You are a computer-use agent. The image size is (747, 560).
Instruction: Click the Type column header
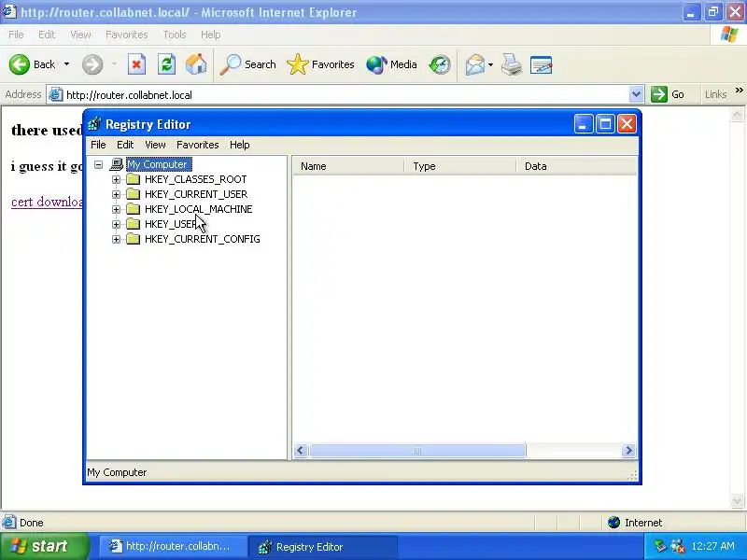pos(459,166)
